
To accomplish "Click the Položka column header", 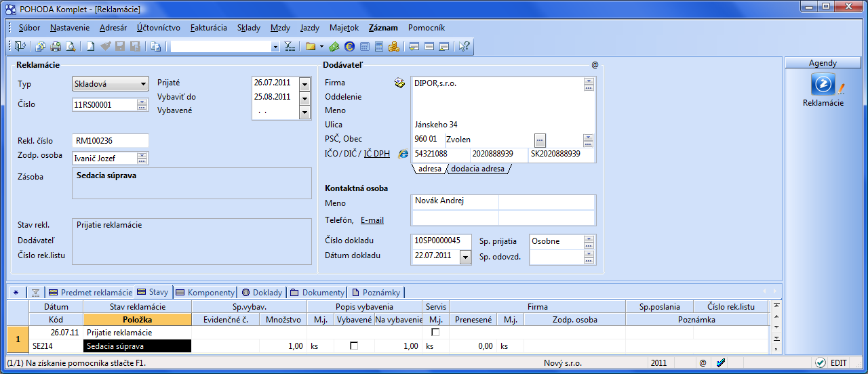I will click(x=138, y=319).
